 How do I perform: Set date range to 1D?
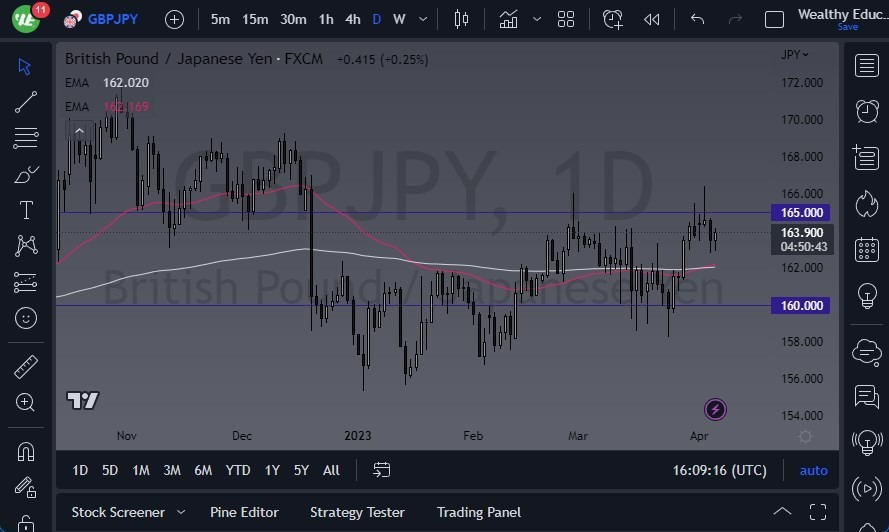(80, 470)
